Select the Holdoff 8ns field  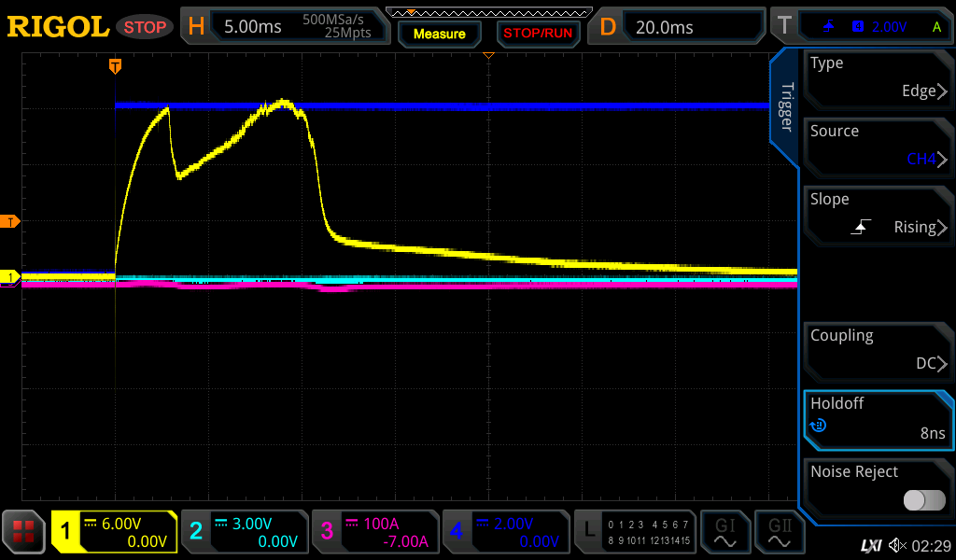point(878,419)
